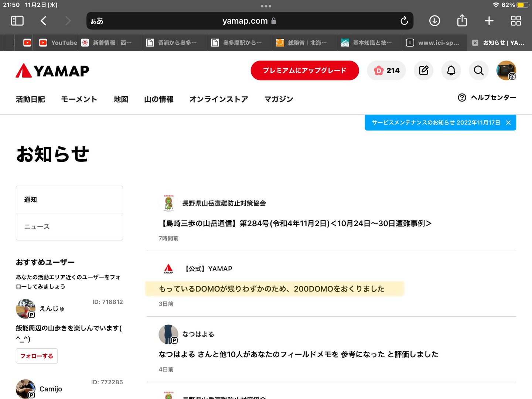Open the YAMAP notifications bell
The image size is (532, 399).
[451, 70]
